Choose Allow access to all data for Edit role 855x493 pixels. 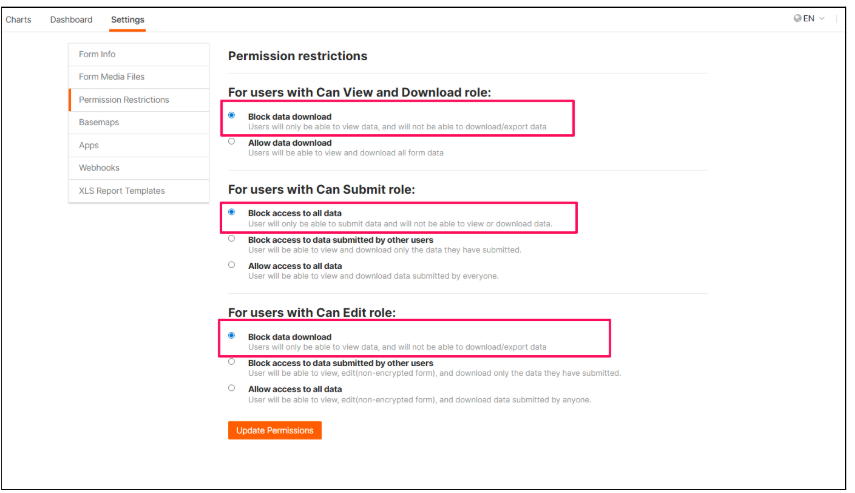click(232, 388)
